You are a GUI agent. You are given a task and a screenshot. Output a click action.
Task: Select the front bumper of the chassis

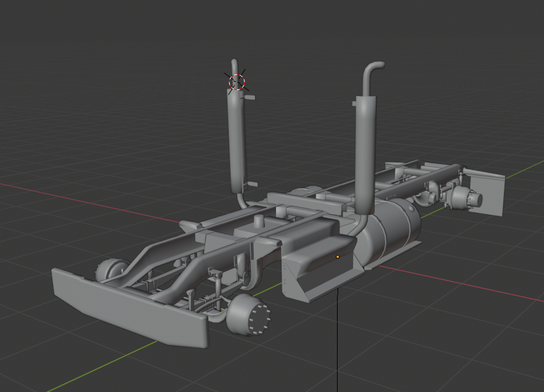[130, 308]
